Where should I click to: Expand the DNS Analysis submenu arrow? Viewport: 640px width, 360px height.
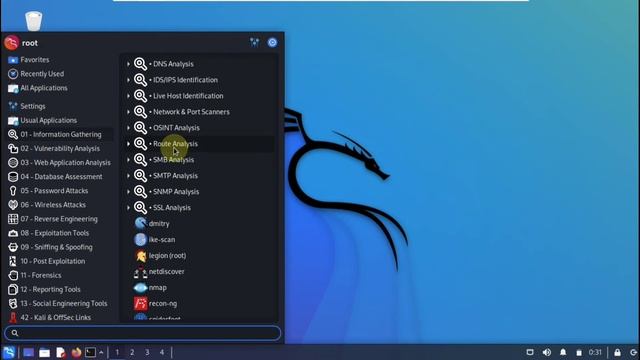[x=128, y=64]
